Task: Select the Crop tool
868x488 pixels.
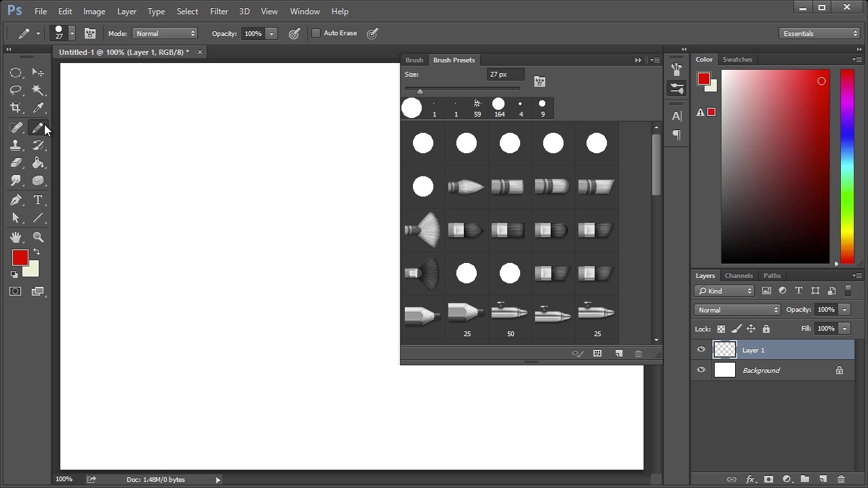Action: tap(16, 108)
